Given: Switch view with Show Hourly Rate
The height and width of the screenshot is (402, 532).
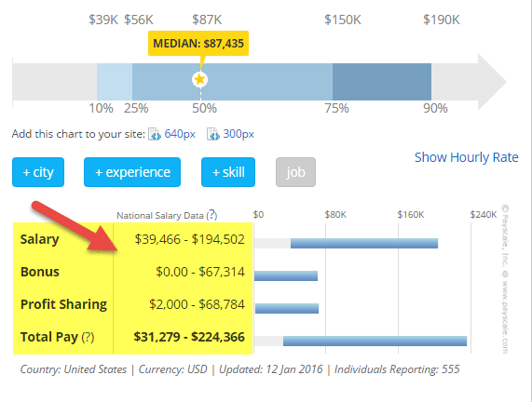Looking at the screenshot, I should point(467,157).
